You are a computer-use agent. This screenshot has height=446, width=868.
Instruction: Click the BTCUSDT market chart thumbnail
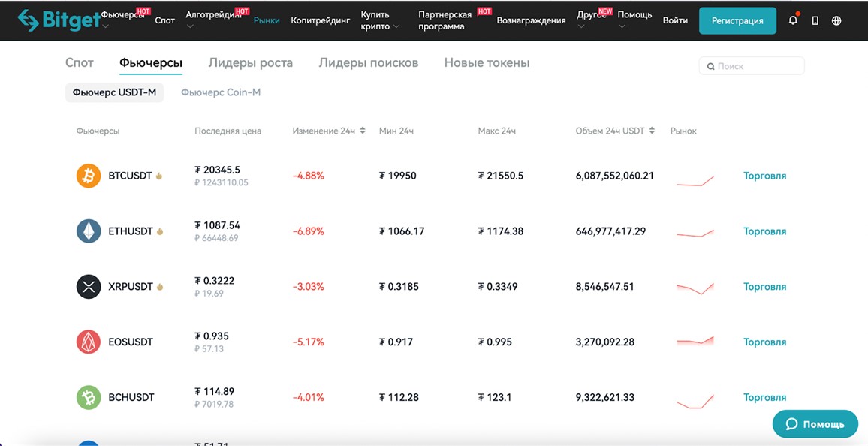(x=695, y=181)
